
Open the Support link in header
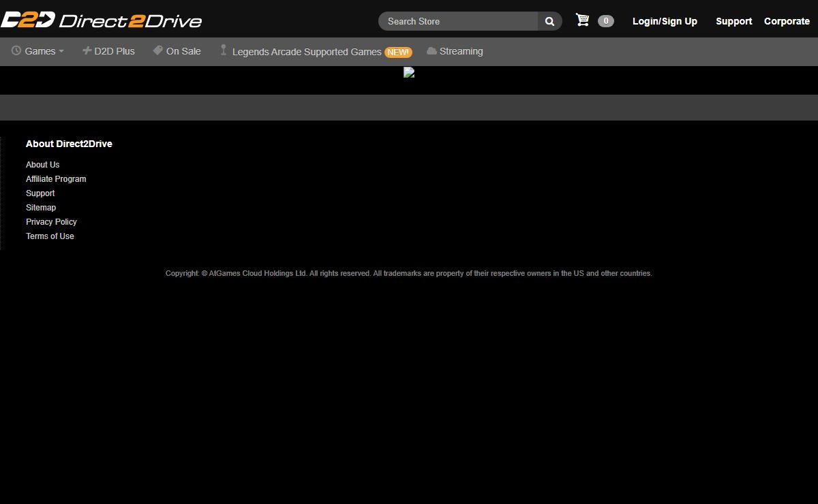pos(733,21)
